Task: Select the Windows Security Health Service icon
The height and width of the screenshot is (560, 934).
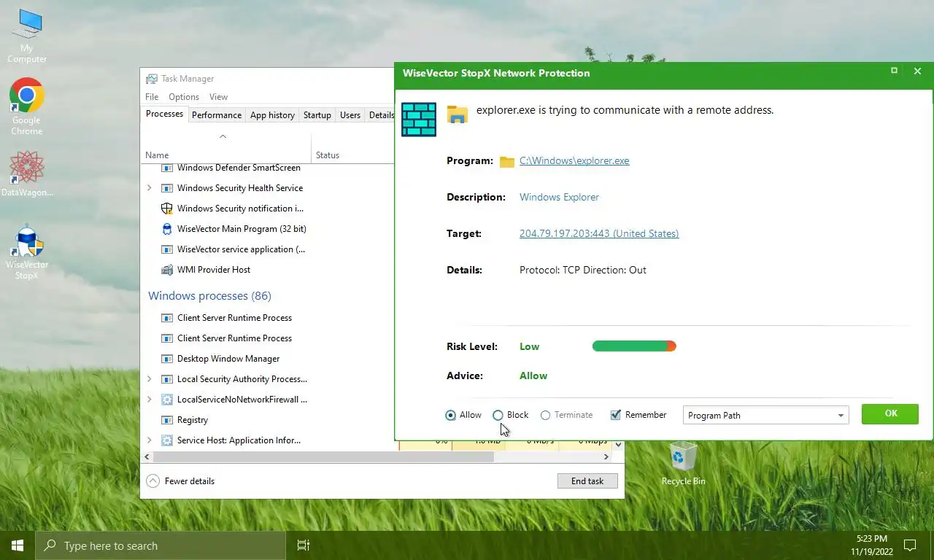Action: [166, 188]
